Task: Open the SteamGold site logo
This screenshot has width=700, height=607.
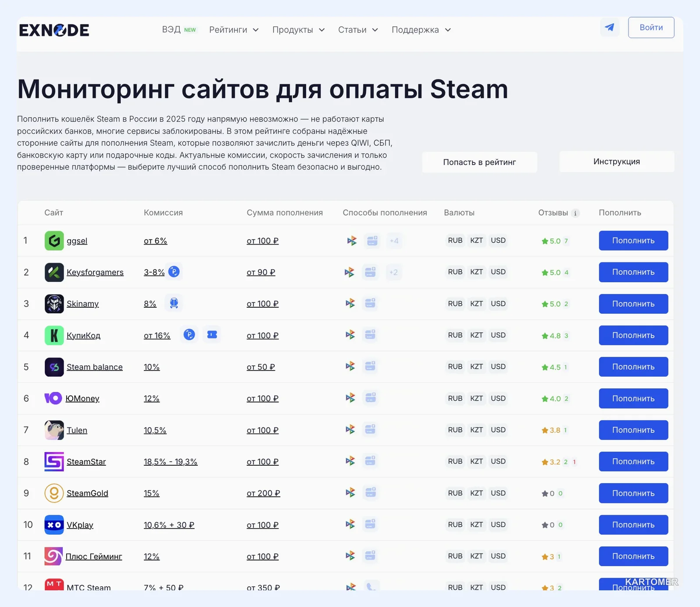Action: point(54,493)
